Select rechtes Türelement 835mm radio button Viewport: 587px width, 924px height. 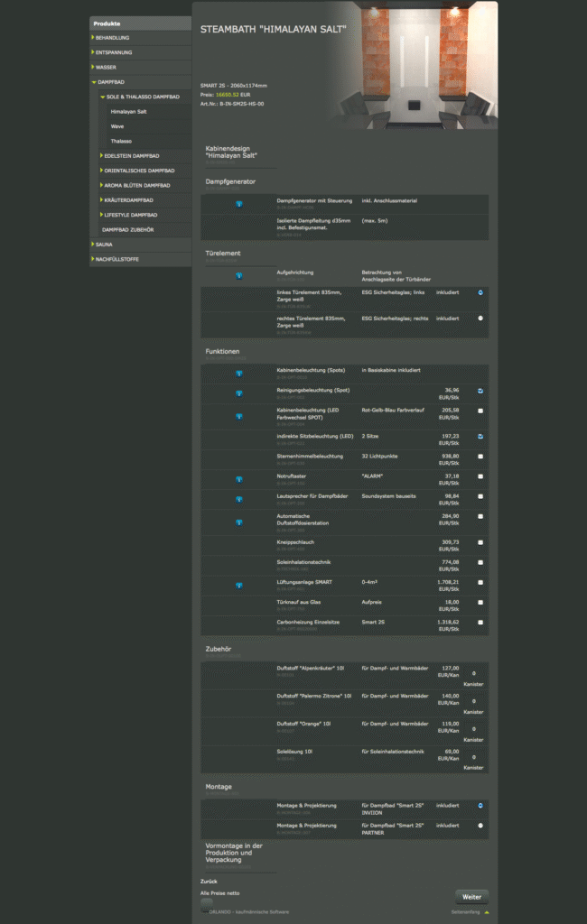(480, 319)
